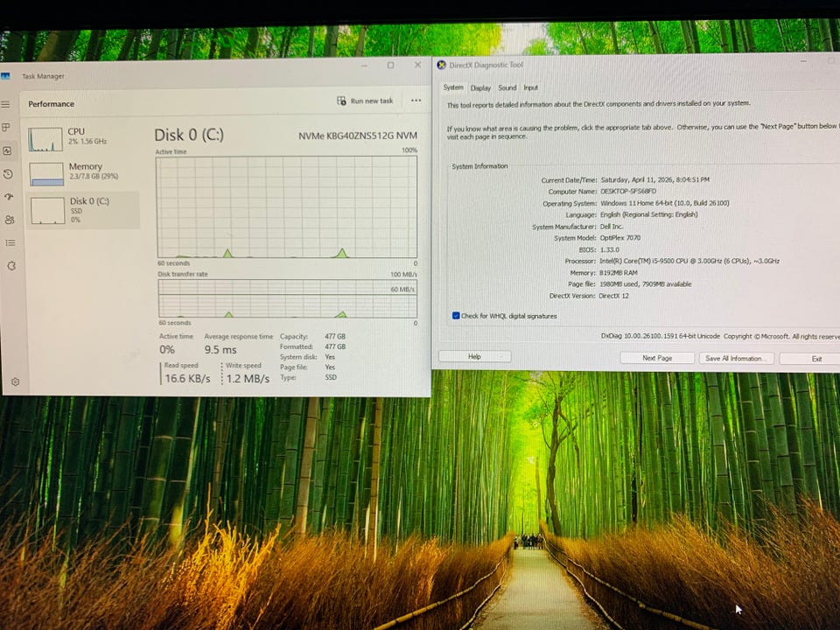Viewport: 840px width, 630px height.
Task: Click the Next Page button
Action: [x=657, y=358]
